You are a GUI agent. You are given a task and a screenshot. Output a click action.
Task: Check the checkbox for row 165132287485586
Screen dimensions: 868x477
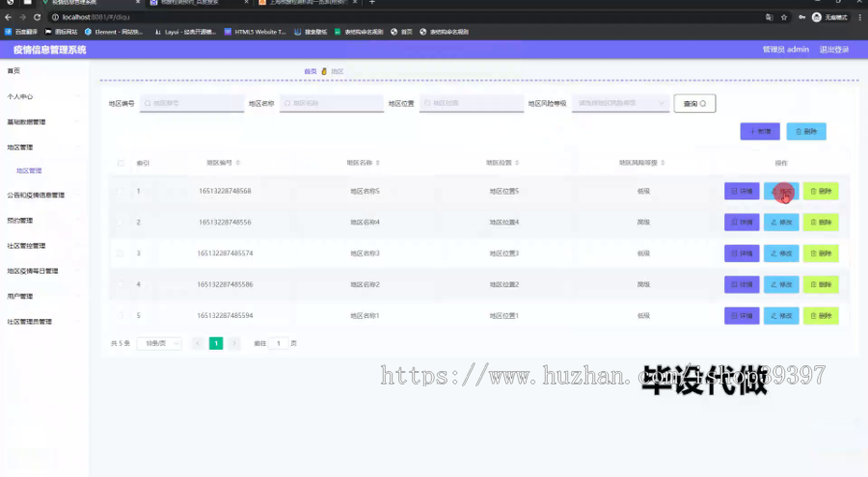tap(121, 284)
